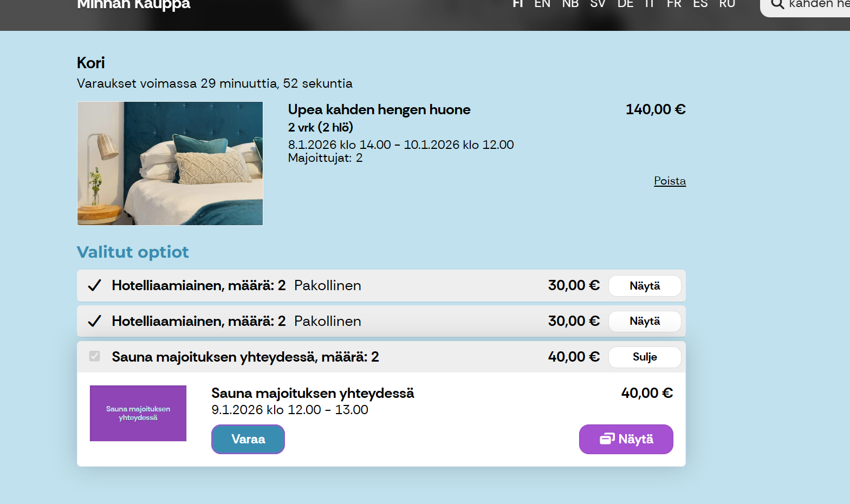Open Upea kahden hengen huone title
Image resolution: width=850 pixels, height=504 pixels.
pos(379,109)
